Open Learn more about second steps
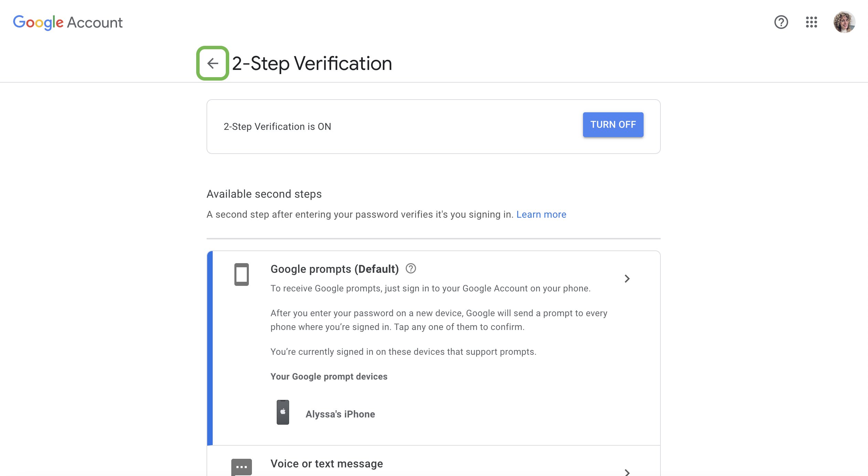Screen dimensions: 868x476 541,214
